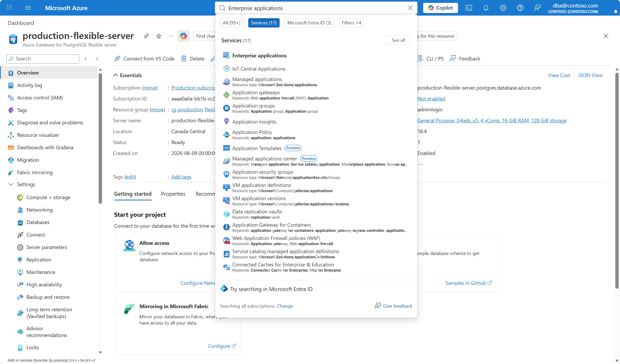
Task: Switch to the Properties tab
Action: (x=173, y=194)
